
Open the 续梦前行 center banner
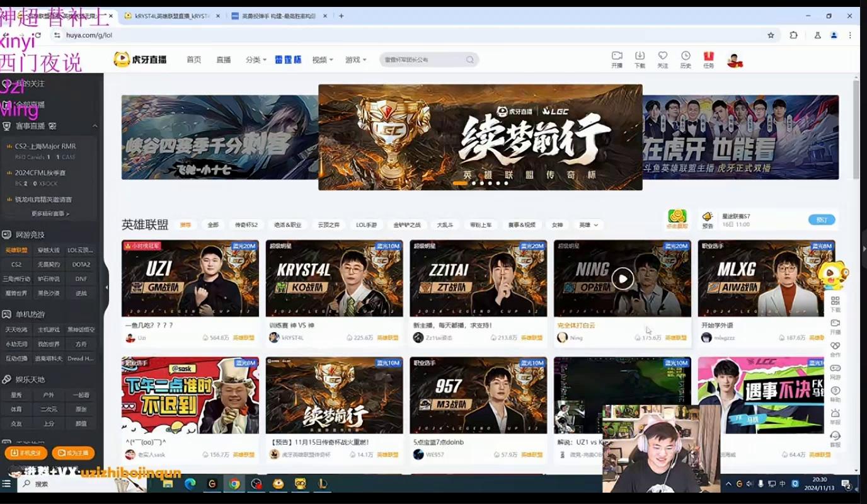480,137
